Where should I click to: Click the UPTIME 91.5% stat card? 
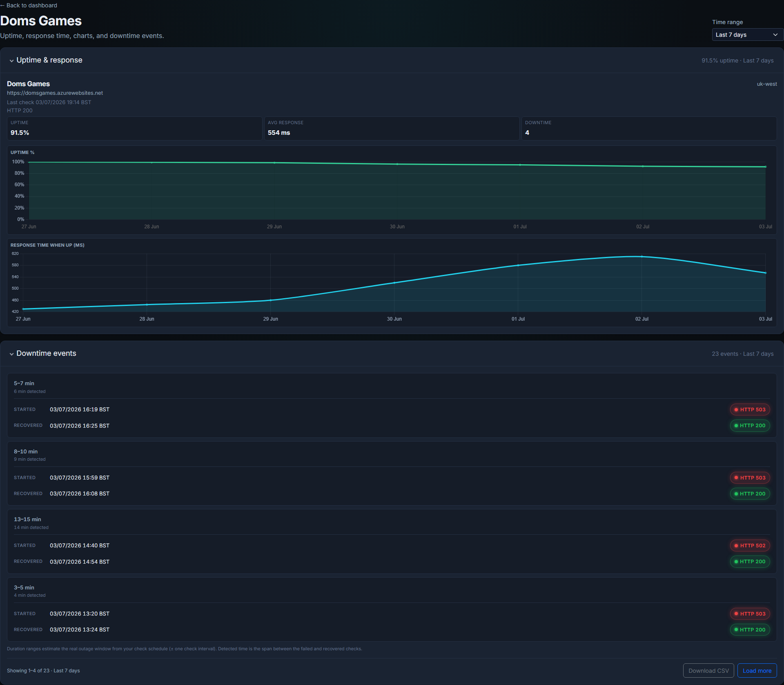(x=135, y=128)
